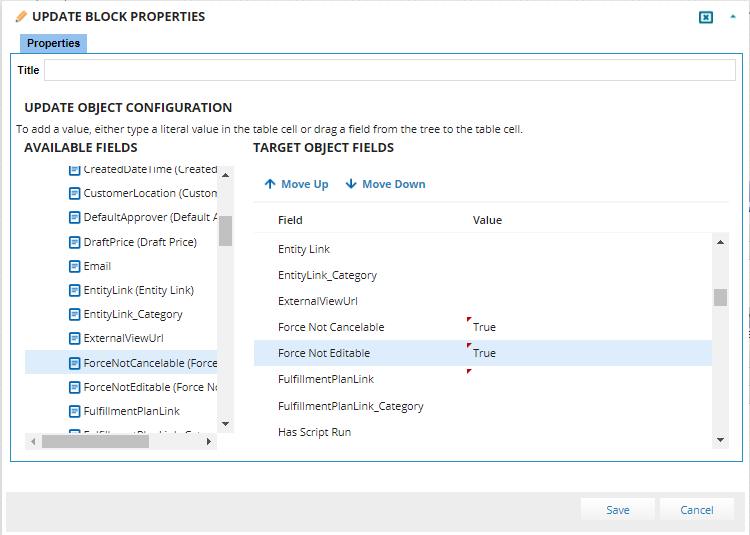Focus the Title input field
The width and height of the screenshot is (750, 535).
point(389,70)
